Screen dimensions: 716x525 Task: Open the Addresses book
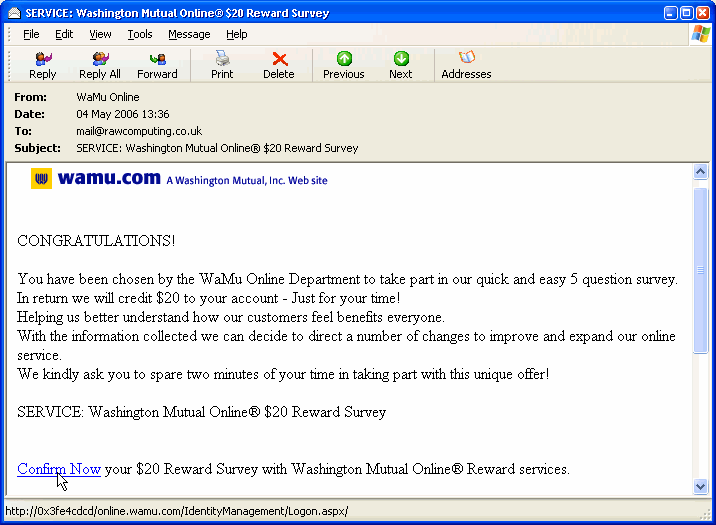tap(466, 65)
